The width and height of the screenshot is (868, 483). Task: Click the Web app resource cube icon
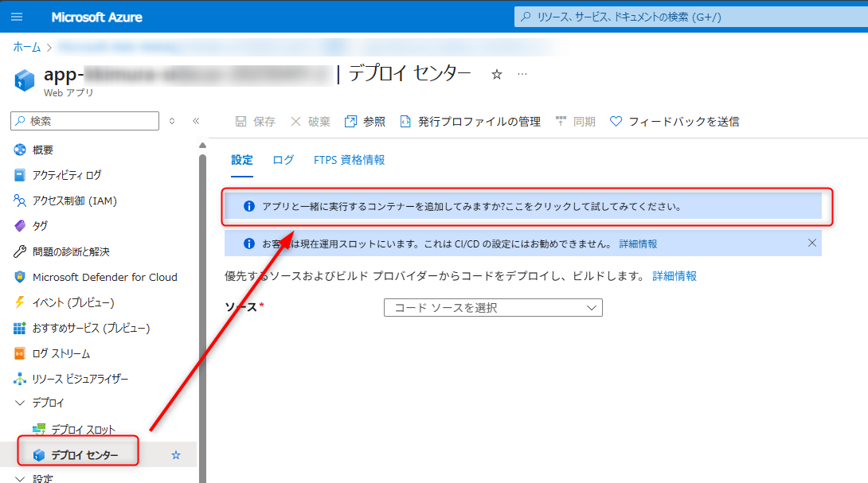pos(25,80)
